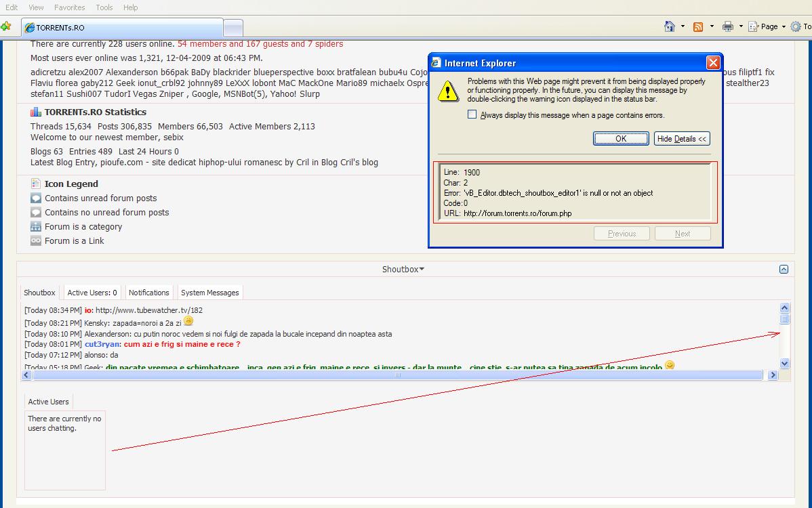Close the Internet Explorer error dialog
Screen dimensions: 812x508
pos(713,62)
